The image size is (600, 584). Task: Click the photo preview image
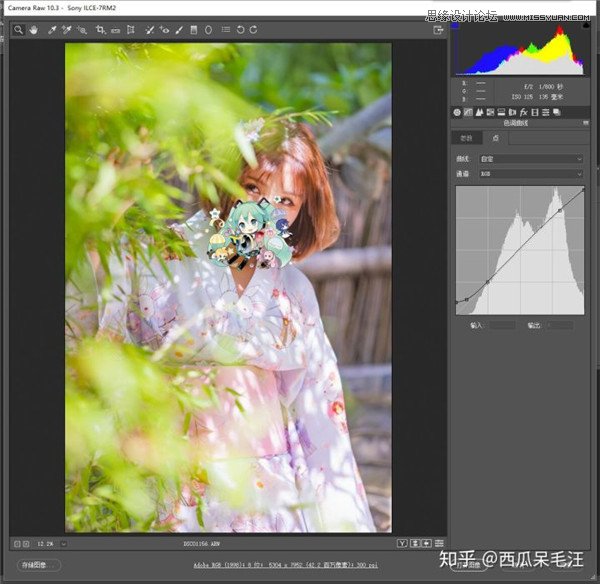(228, 287)
